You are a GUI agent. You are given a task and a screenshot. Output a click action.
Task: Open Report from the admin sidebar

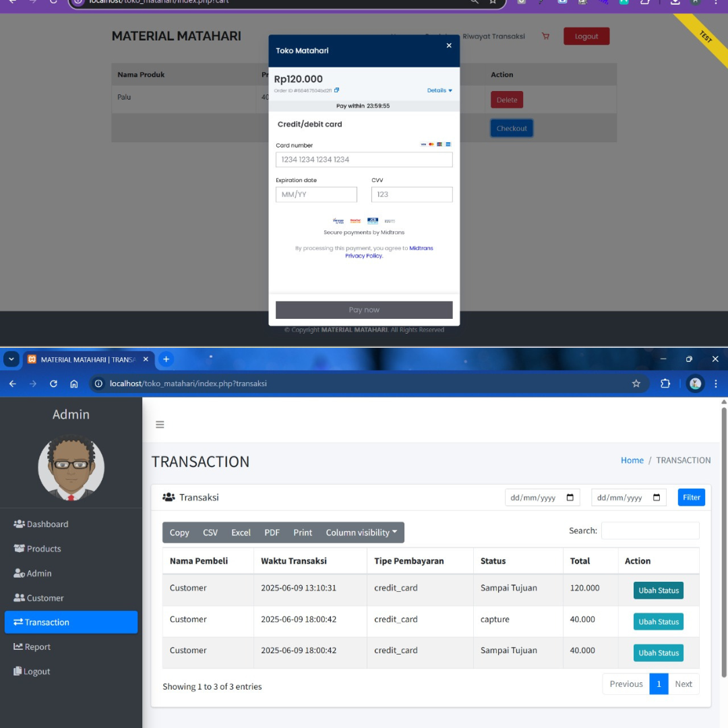tap(37, 647)
